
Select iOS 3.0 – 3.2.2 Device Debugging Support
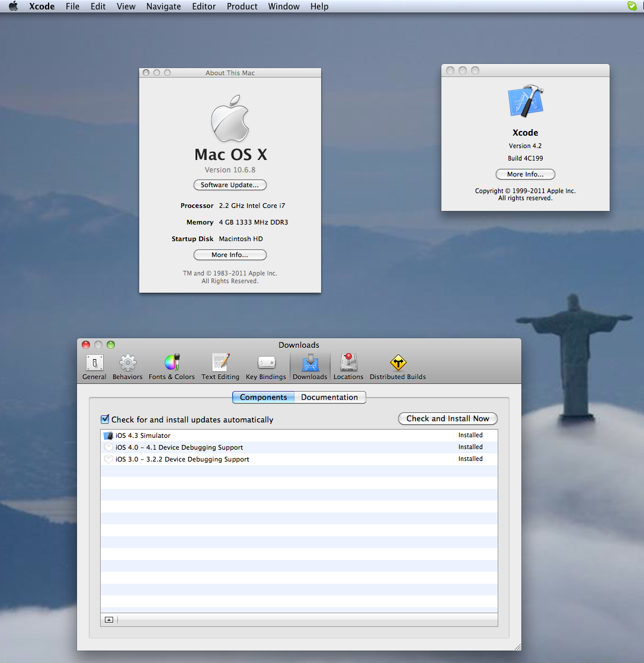point(182,459)
